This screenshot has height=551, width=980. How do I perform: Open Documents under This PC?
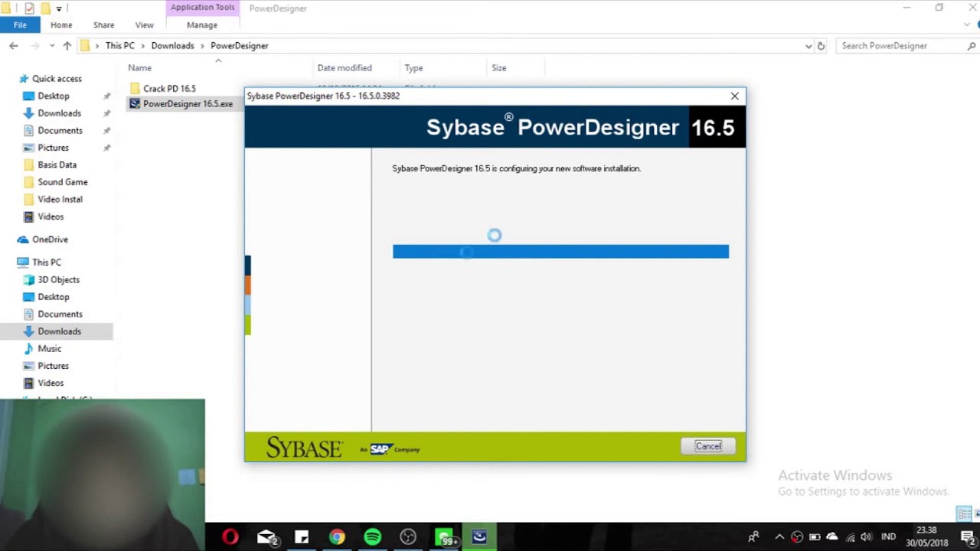tap(60, 314)
